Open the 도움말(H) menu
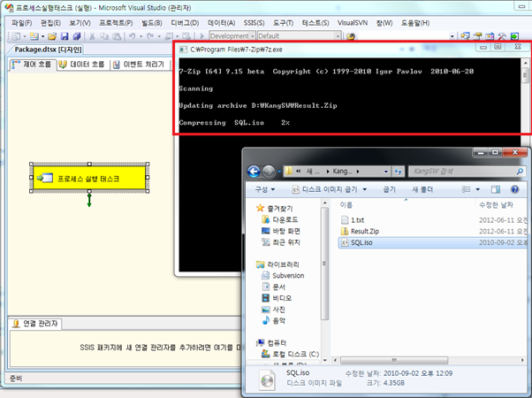The image size is (532, 398). tap(415, 23)
